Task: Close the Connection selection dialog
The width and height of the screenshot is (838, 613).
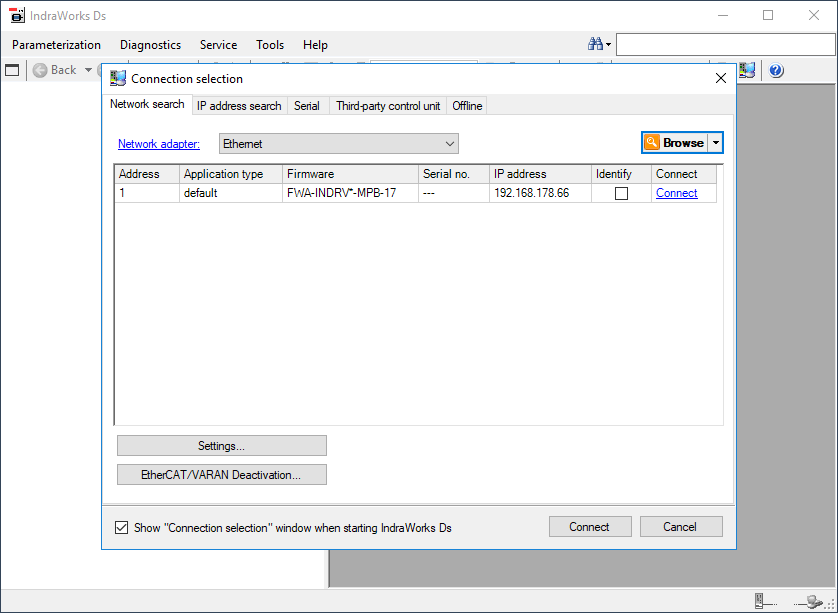Action: point(720,79)
